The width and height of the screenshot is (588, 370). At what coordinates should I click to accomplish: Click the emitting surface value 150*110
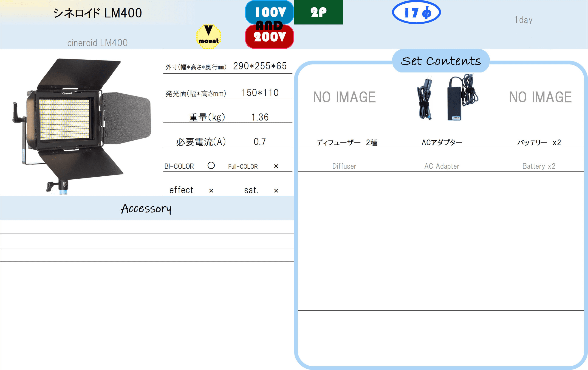(x=260, y=93)
